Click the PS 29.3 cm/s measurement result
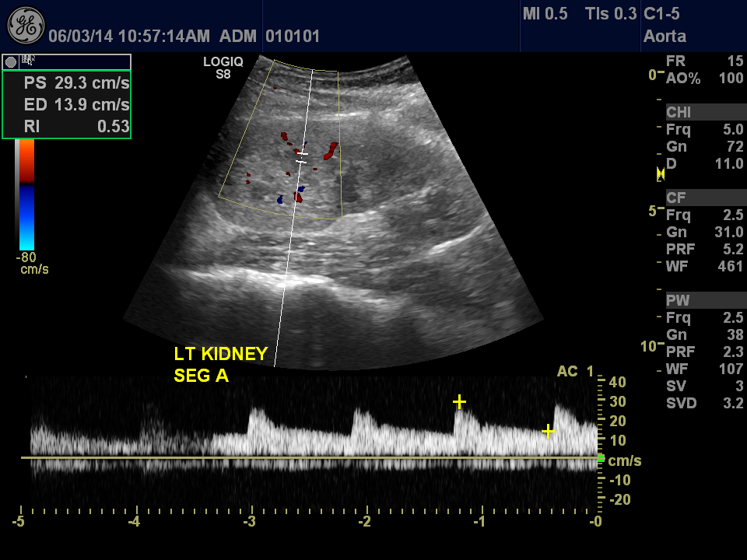Image resolution: width=747 pixels, height=560 pixels. click(x=76, y=82)
